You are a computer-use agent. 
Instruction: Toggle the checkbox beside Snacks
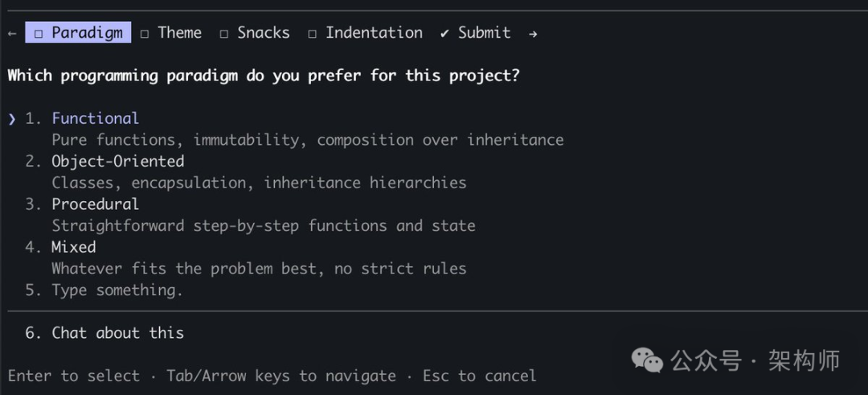point(224,34)
